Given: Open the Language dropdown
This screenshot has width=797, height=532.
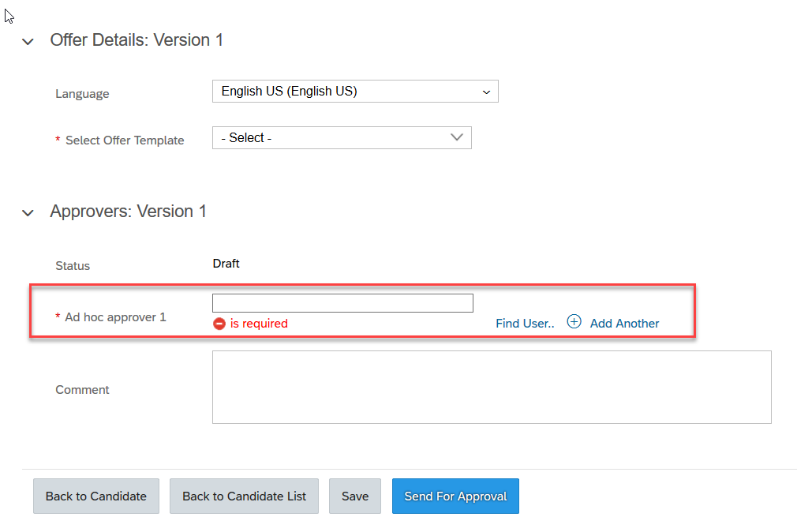Looking at the screenshot, I should tap(355, 91).
